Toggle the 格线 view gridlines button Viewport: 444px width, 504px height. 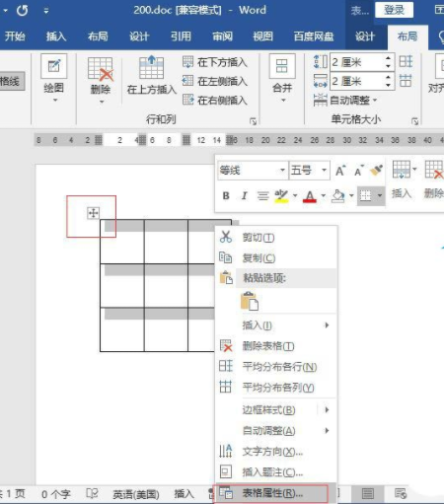click(x=12, y=81)
